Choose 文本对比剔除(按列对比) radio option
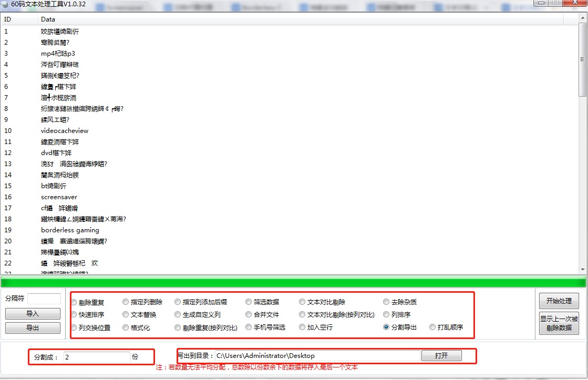Viewport: 588px width, 380px height. pos(337,315)
